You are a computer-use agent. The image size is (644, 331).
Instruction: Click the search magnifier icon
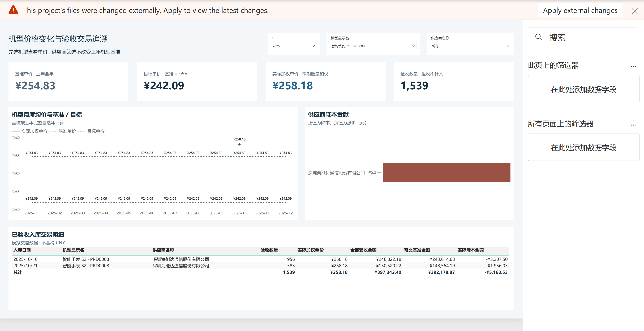(539, 37)
